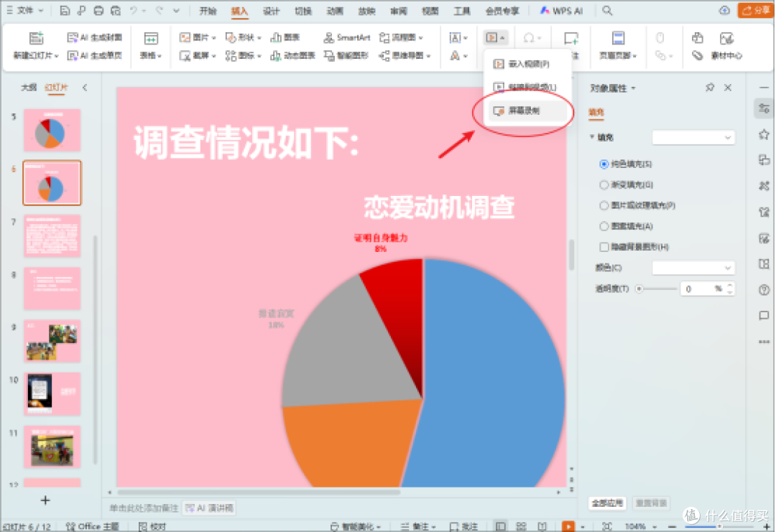
Task: Close the object properties pane
Action: tap(727, 88)
